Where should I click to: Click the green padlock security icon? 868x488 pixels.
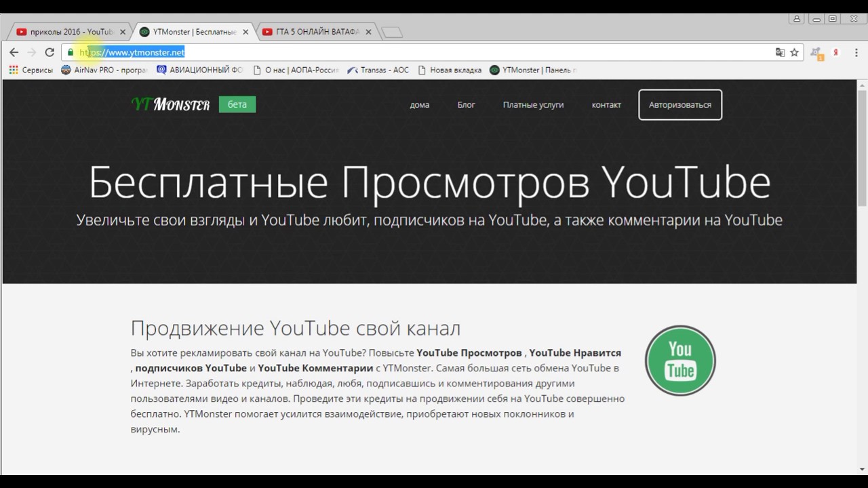pos(71,52)
